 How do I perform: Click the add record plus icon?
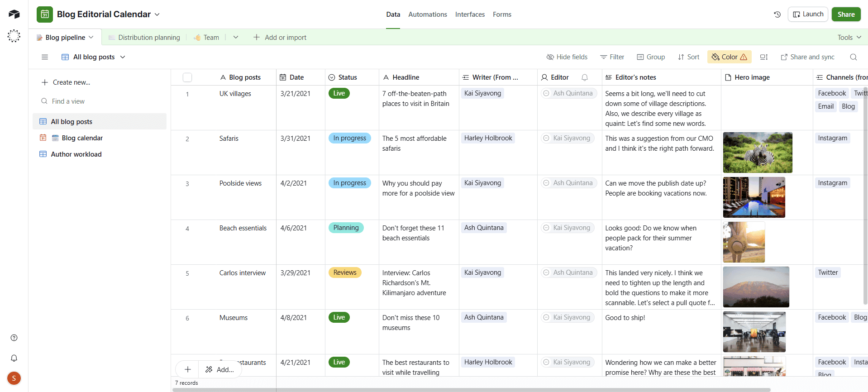click(x=188, y=369)
